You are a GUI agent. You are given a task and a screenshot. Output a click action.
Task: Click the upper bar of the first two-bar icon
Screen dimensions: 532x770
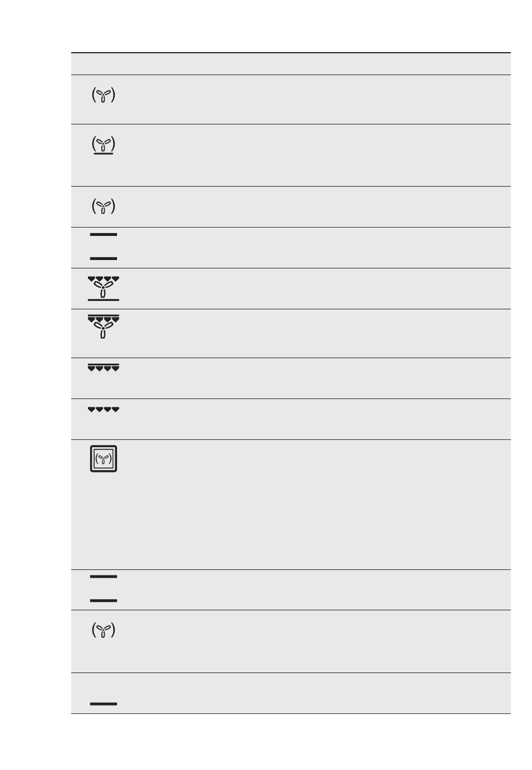click(104, 234)
